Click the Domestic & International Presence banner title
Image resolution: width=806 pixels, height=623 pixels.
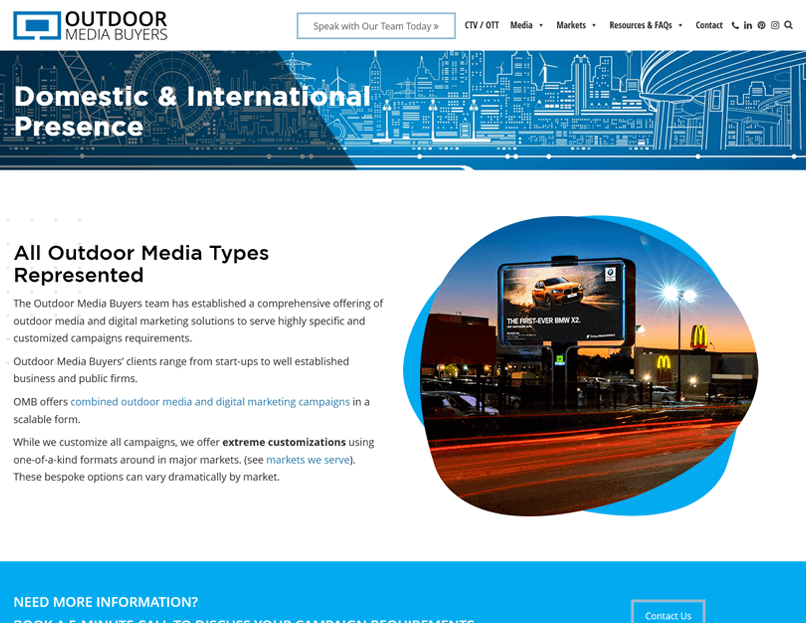pos(192,111)
